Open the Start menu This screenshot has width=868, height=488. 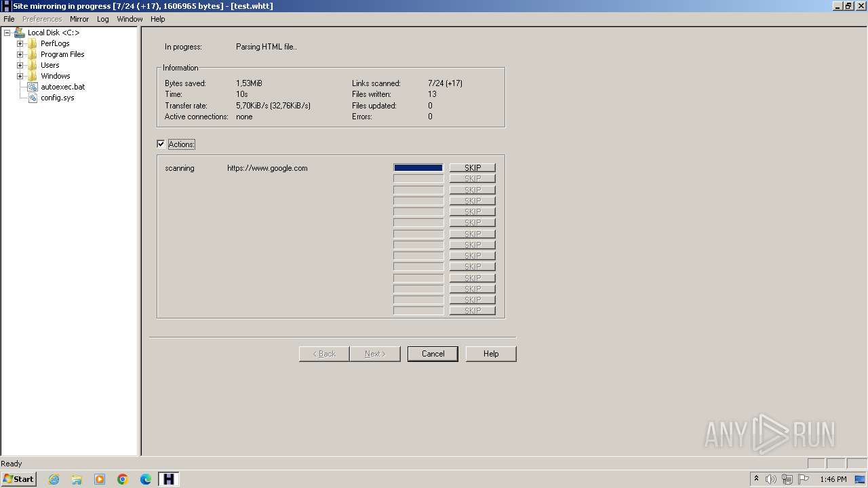pos(19,479)
